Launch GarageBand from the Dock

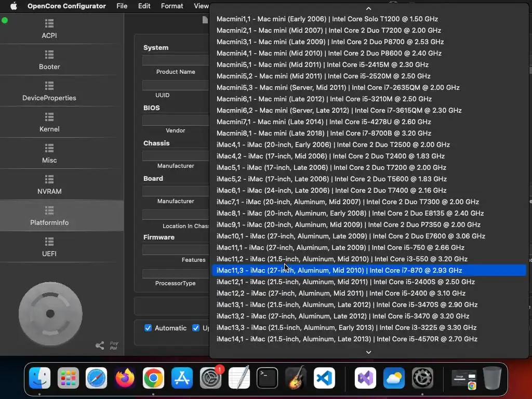(296, 378)
